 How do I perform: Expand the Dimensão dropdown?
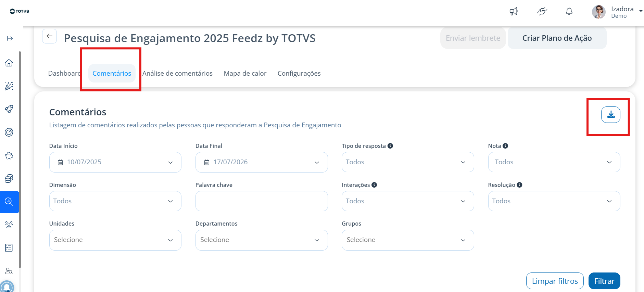click(115, 201)
